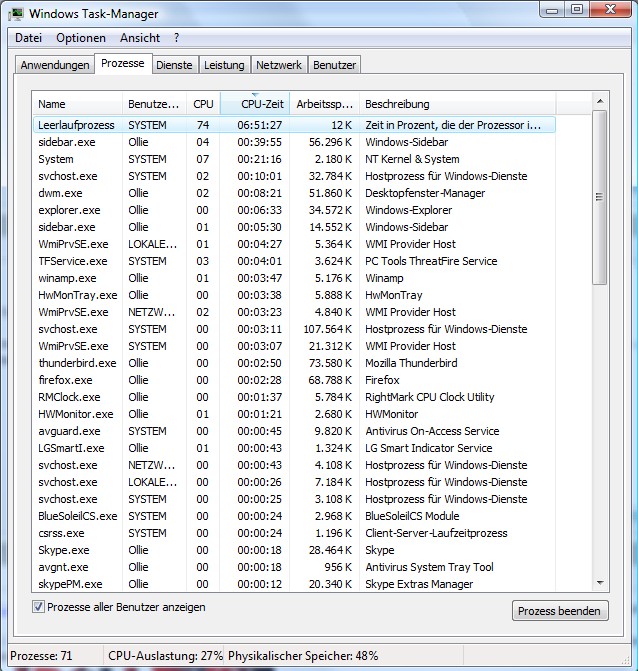Select the System process row
638x671 pixels.
(294, 159)
